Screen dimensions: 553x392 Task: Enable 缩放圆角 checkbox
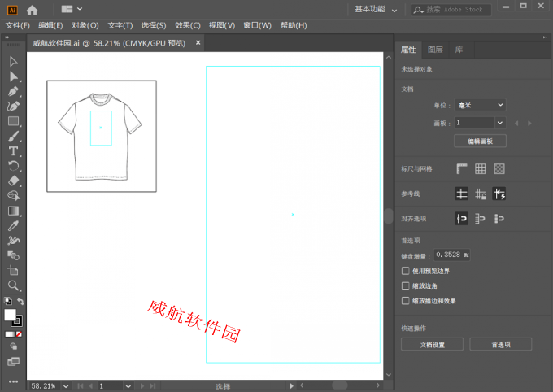tap(406, 286)
